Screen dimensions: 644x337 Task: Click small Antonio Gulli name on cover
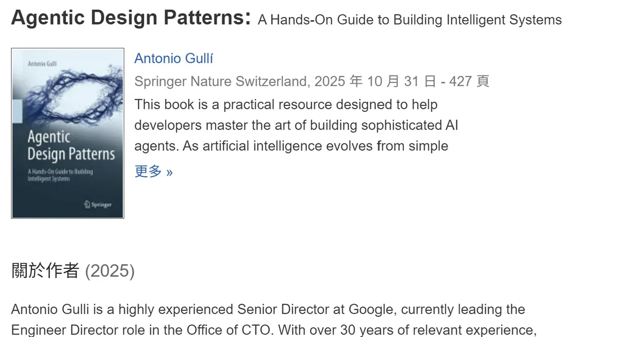[x=42, y=63]
